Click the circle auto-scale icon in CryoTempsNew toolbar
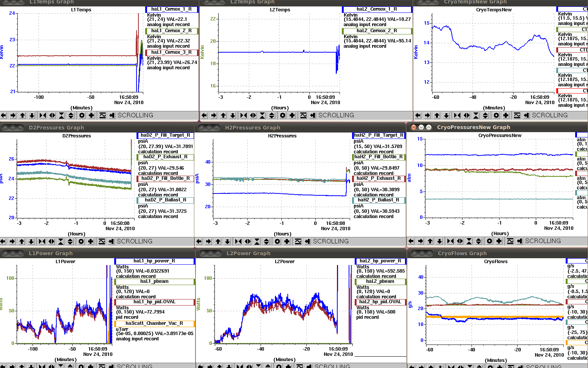The height and width of the screenshot is (368, 588). tap(496, 115)
